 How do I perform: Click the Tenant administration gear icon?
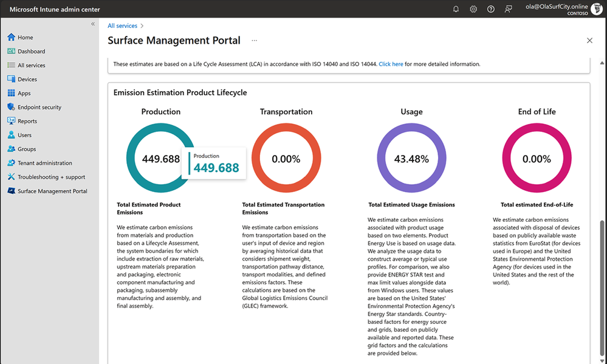point(11,163)
